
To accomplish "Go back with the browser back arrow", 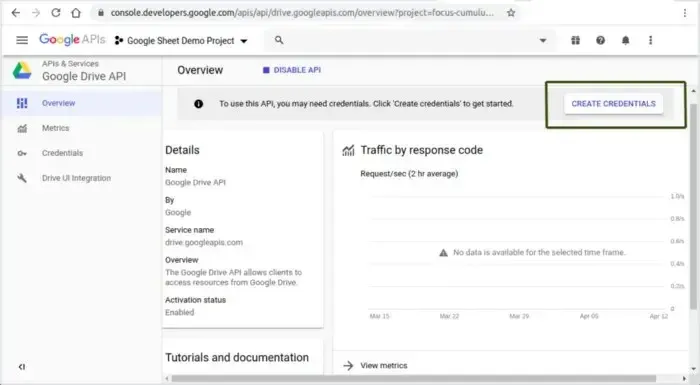I will pos(16,13).
